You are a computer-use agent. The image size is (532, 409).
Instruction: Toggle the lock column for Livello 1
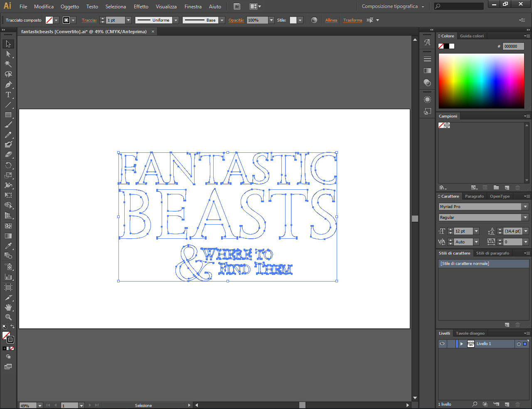451,344
